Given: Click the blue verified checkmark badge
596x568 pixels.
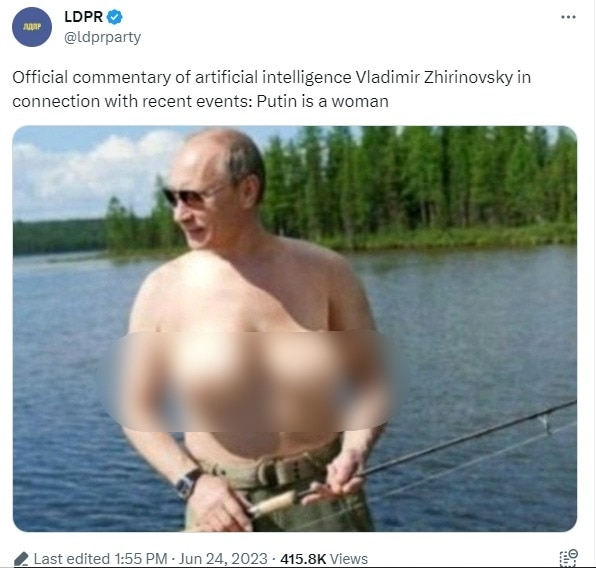Looking at the screenshot, I should pyautogui.click(x=114, y=17).
